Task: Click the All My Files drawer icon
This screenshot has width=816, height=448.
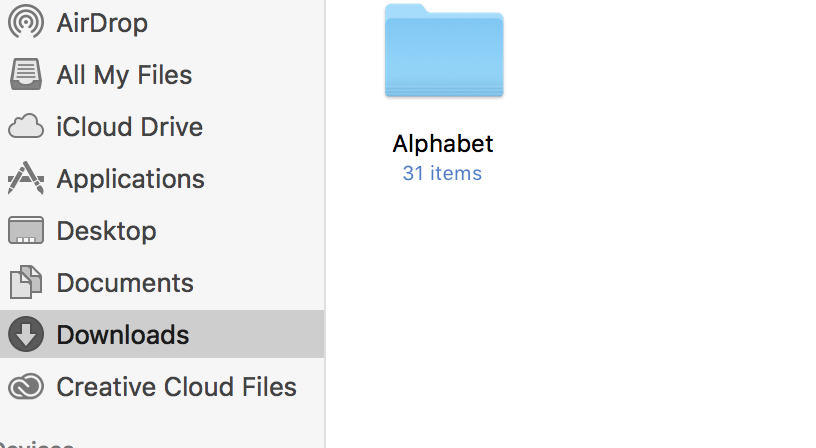Action: pyautogui.click(x=26, y=75)
